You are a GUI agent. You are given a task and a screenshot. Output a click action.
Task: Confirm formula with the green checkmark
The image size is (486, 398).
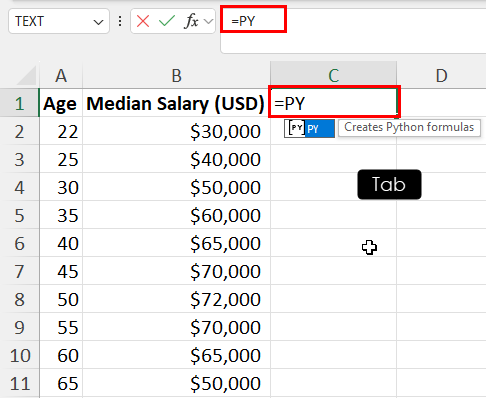point(167,21)
